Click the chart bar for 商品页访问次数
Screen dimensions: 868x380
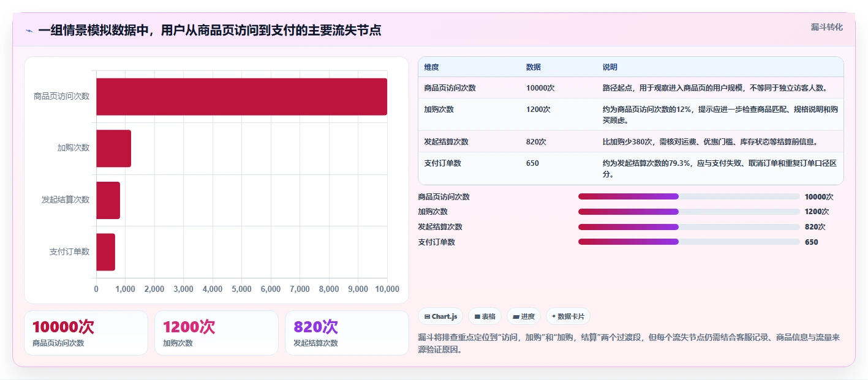click(x=241, y=97)
